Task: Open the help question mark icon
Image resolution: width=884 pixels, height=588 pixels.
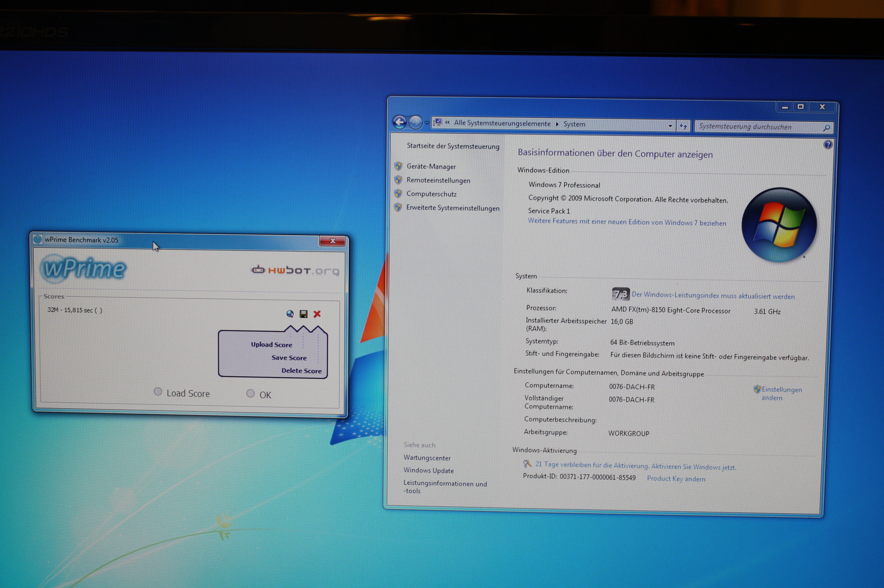Action: click(x=828, y=145)
